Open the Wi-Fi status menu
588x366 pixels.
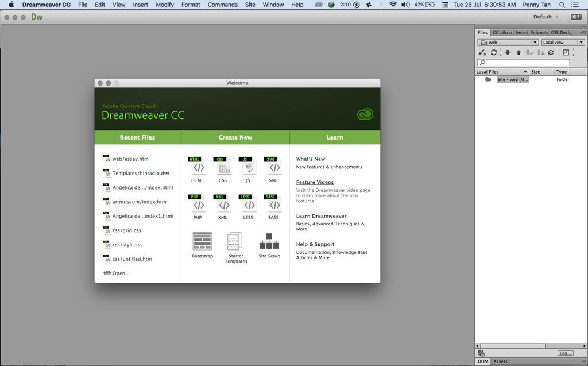[393, 5]
